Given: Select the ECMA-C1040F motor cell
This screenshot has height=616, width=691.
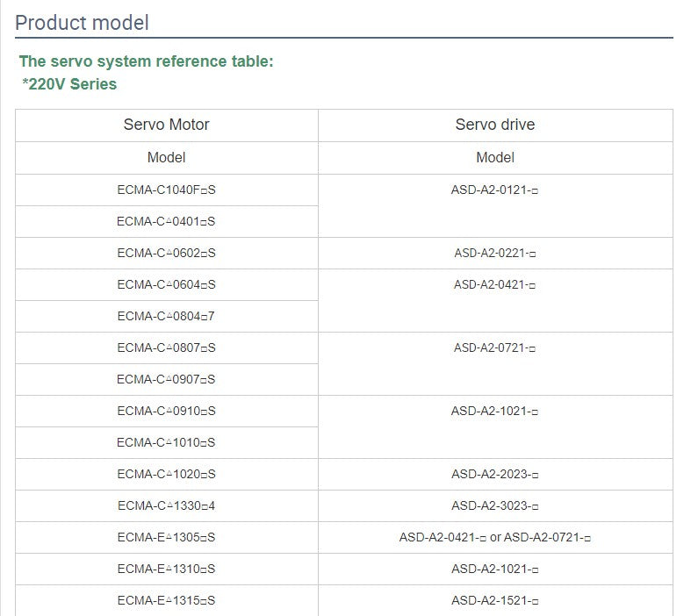Looking at the screenshot, I should [x=166, y=190].
